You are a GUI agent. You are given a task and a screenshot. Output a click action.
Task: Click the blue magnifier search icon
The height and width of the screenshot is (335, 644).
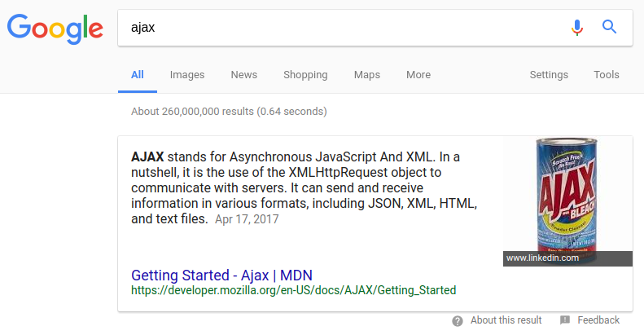[x=610, y=27]
